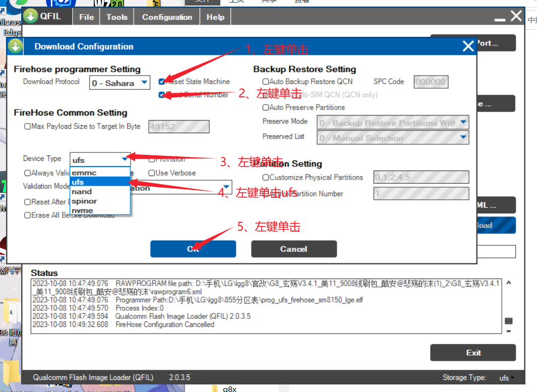Check Max Payload Size to Target option

[x=28, y=127]
